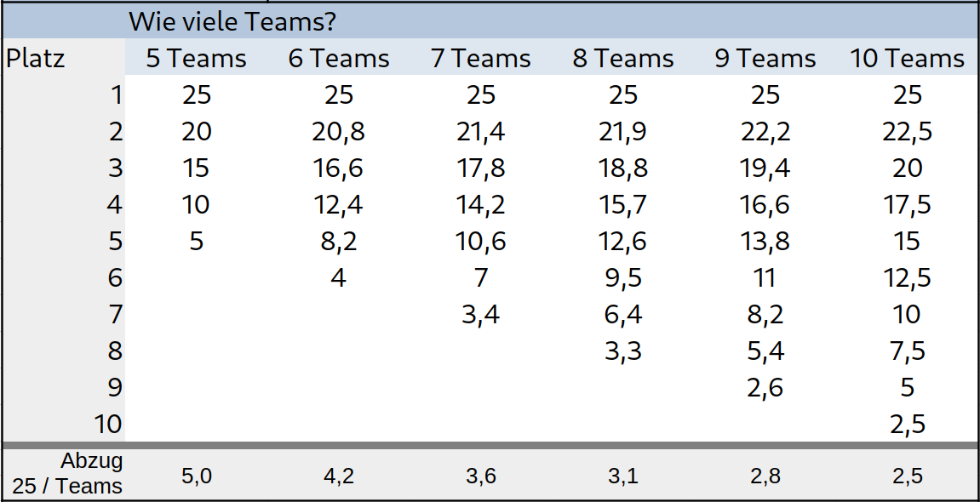Viewport: 980px width, 502px height.
Task: Select the '10 Teams' column header
Action: click(x=908, y=58)
